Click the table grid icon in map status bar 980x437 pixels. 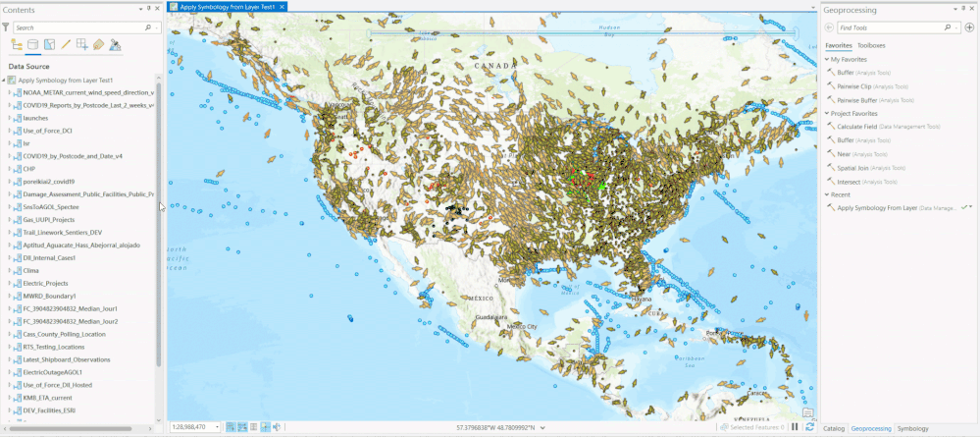point(253,427)
